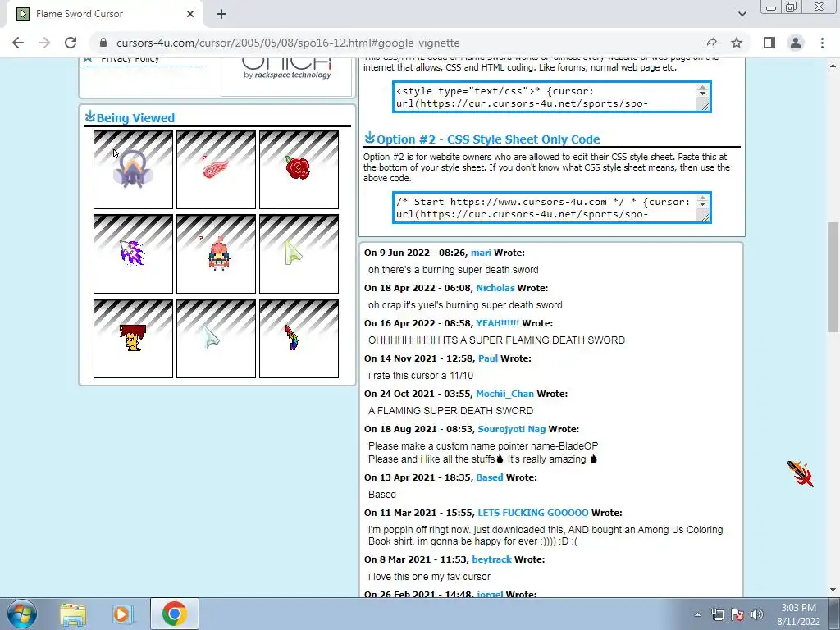This screenshot has height=630, width=840.
Task: Open the red rose cursor thumbnail
Action: pos(299,169)
